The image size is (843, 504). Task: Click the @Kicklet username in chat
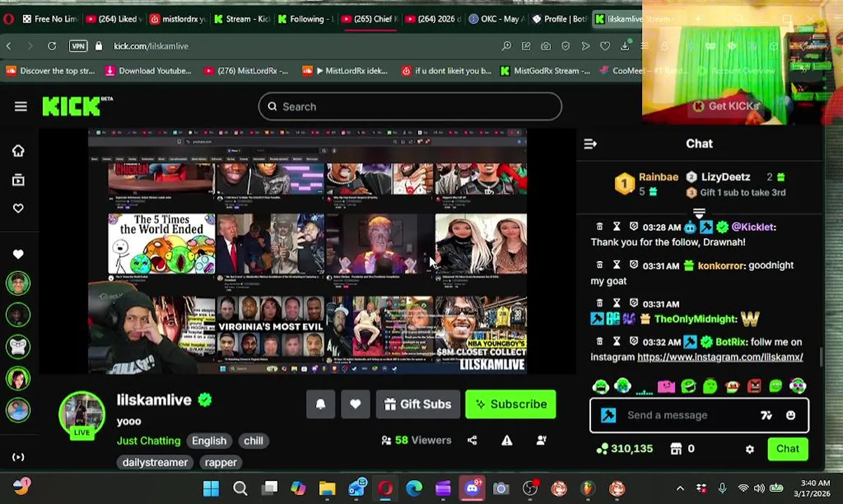click(752, 227)
